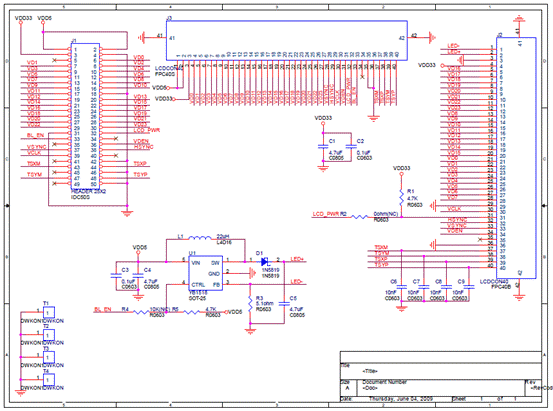Select the J1 HEADER 25X2 connector body
Image resolution: width=553 pixels, height=411 pixels.
coord(85,116)
